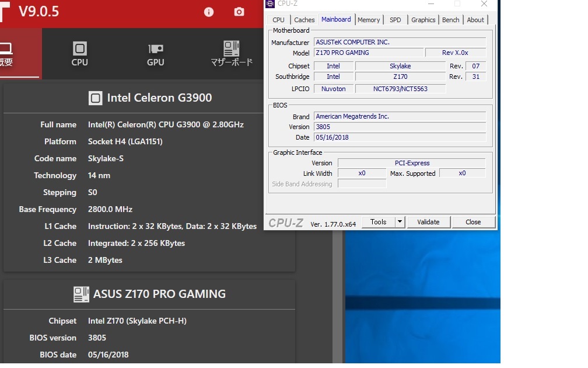Select the SPD tab

(395, 20)
